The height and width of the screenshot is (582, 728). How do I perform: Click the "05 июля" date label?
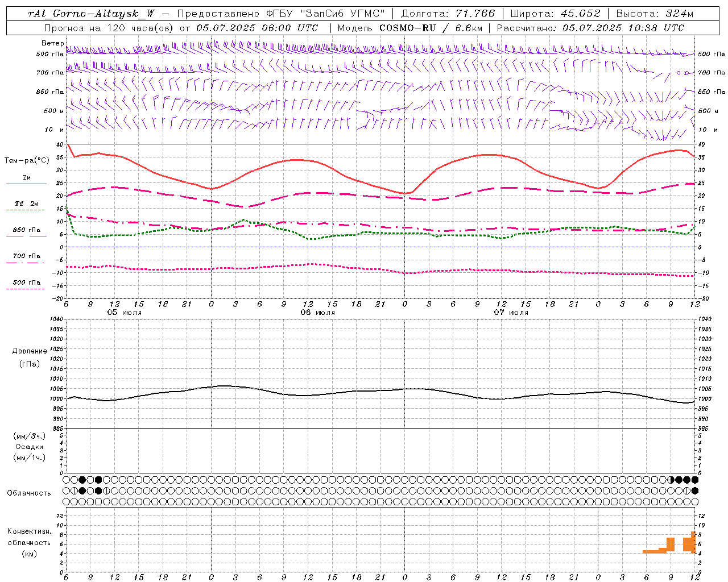[x=125, y=313]
